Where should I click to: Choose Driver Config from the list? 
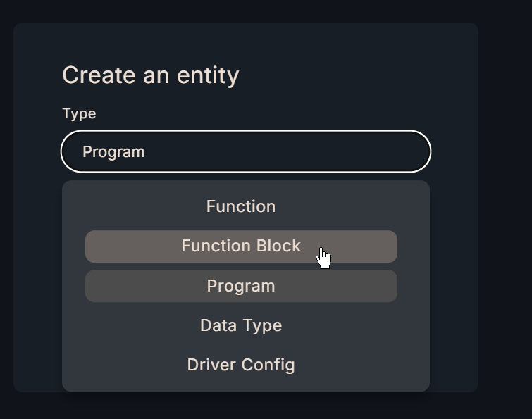[241, 365]
